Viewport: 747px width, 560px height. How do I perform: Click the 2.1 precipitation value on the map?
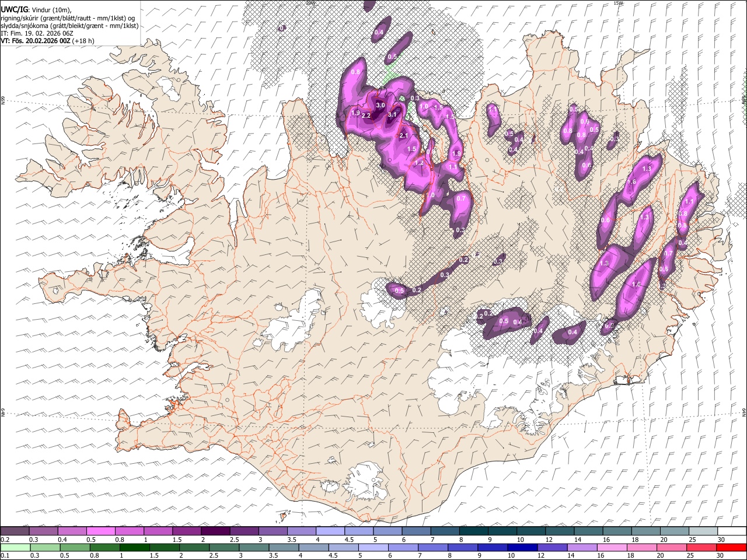click(403, 135)
